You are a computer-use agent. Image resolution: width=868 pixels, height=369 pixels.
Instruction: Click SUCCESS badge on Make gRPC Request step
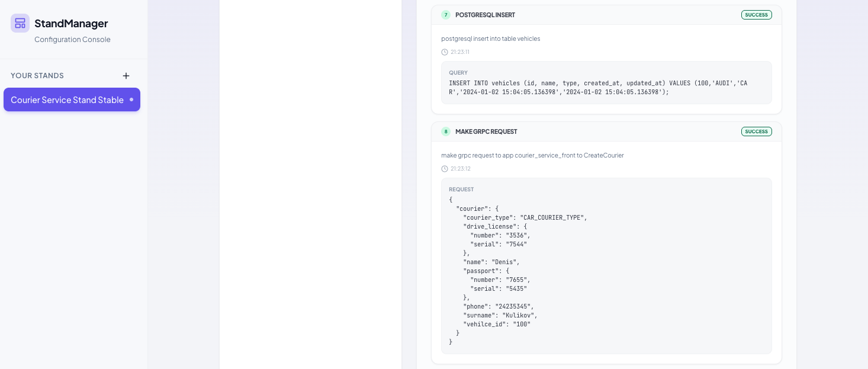[756, 131]
